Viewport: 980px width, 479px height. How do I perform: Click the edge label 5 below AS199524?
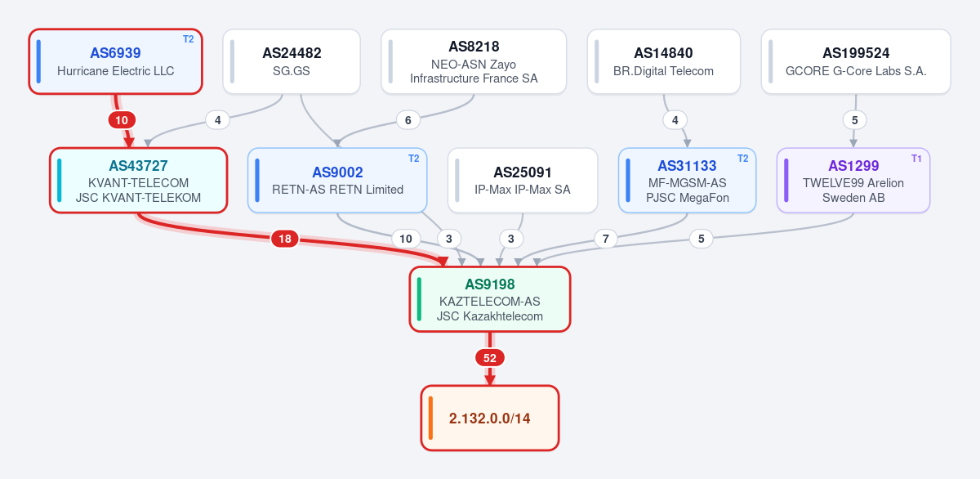point(854,120)
